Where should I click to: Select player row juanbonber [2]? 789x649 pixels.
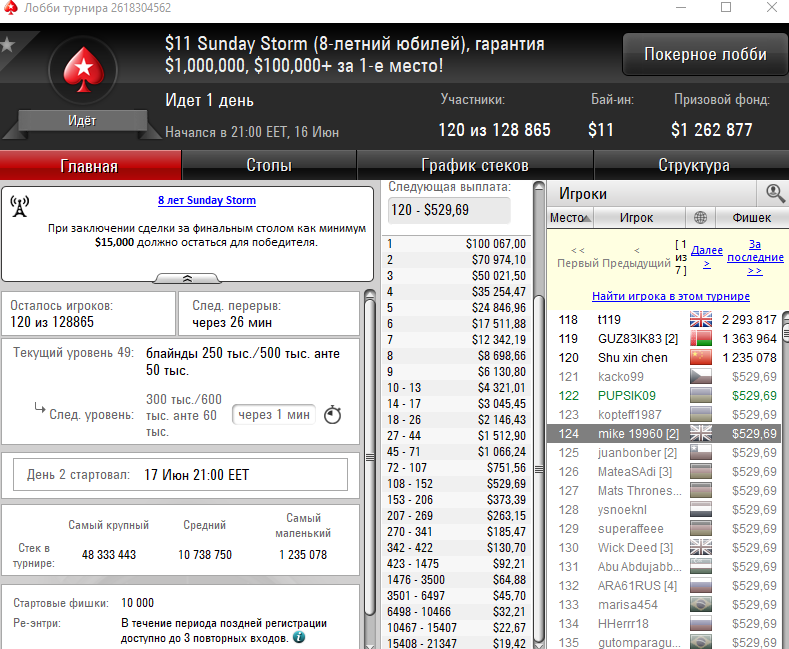(663, 453)
